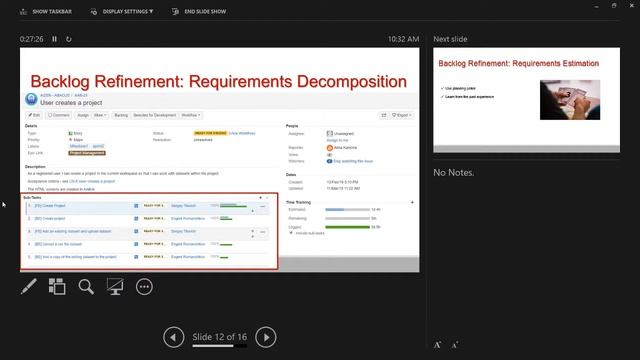Make the notes text smaller
The width and height of the screenshot is (640, 360).
(x=455, y=345)
